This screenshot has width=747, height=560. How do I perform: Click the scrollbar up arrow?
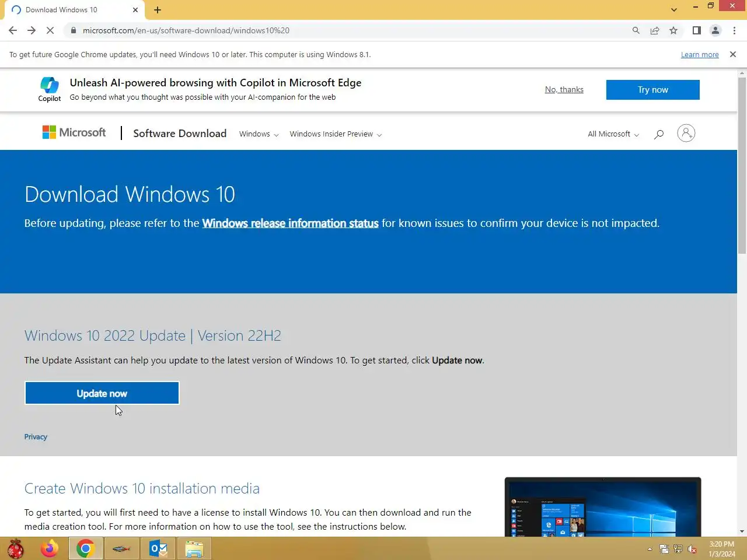pos(742,73)
